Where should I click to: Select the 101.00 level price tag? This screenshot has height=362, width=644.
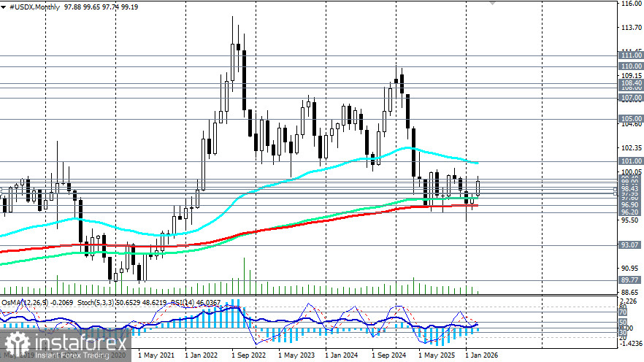(x=631, y=161)
